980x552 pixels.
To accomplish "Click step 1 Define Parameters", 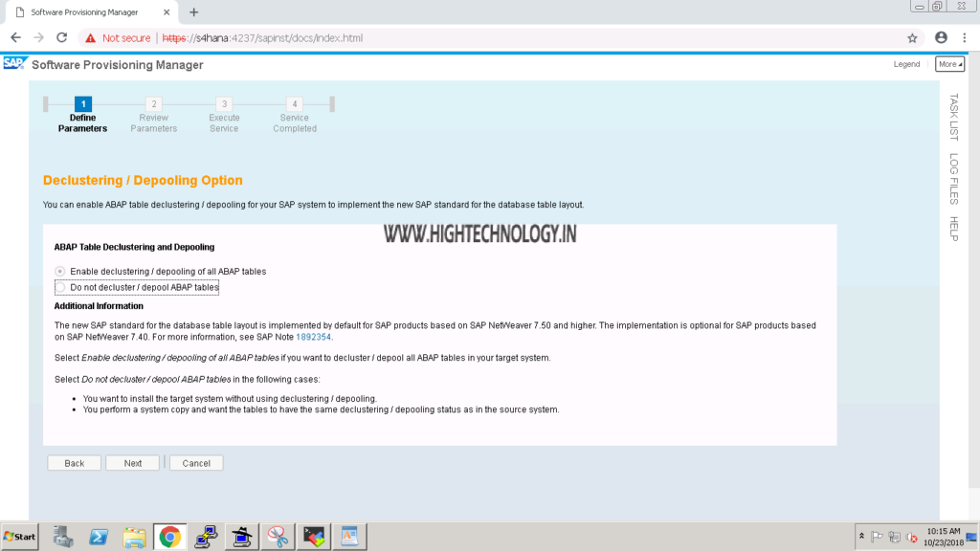I will point(82,115).
